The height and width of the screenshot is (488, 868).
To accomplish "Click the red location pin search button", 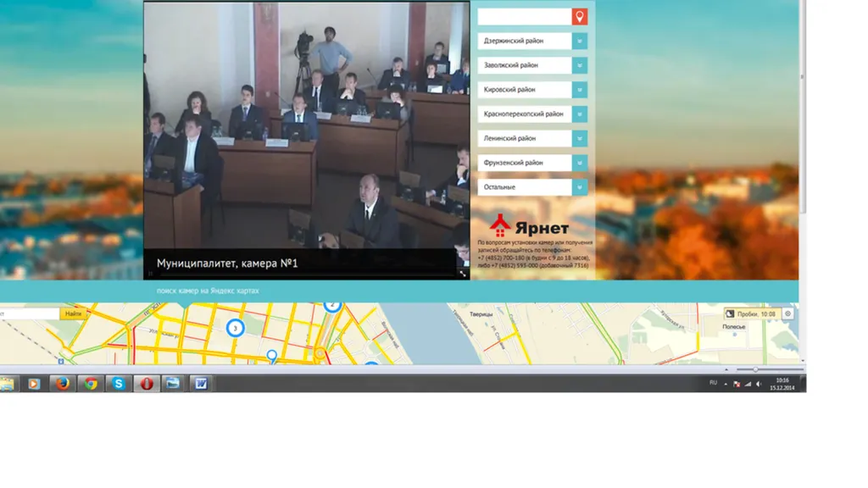I will 579,17.
